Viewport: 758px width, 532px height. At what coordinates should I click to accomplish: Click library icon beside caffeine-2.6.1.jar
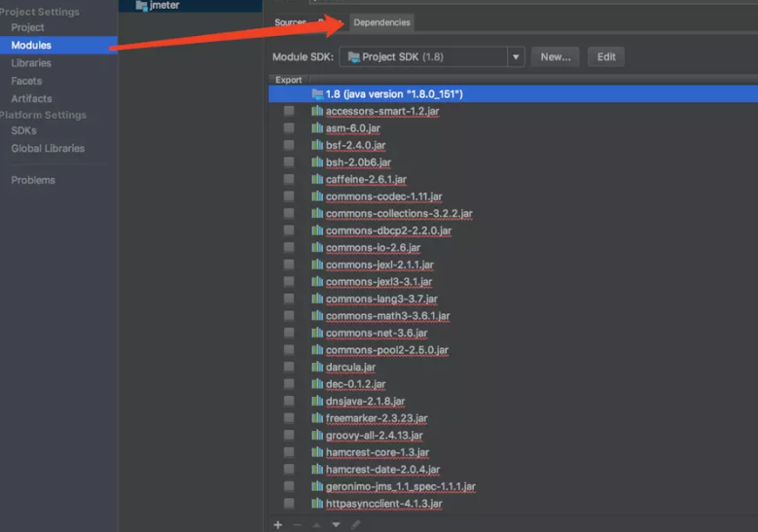click(317, 179)
